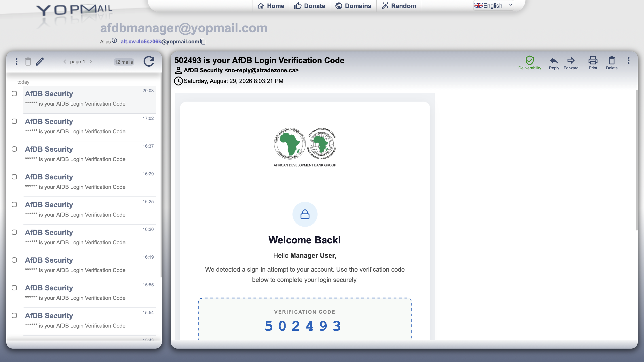Click the alt.cw-4o5sz06k alias link

click(141, 42)
